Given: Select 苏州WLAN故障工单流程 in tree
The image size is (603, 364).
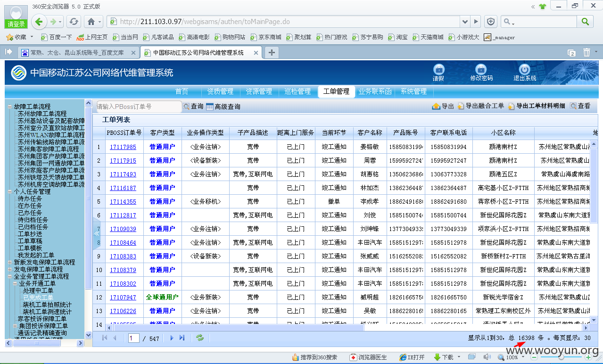Looking at the screenshot, I should pos(51,135).
